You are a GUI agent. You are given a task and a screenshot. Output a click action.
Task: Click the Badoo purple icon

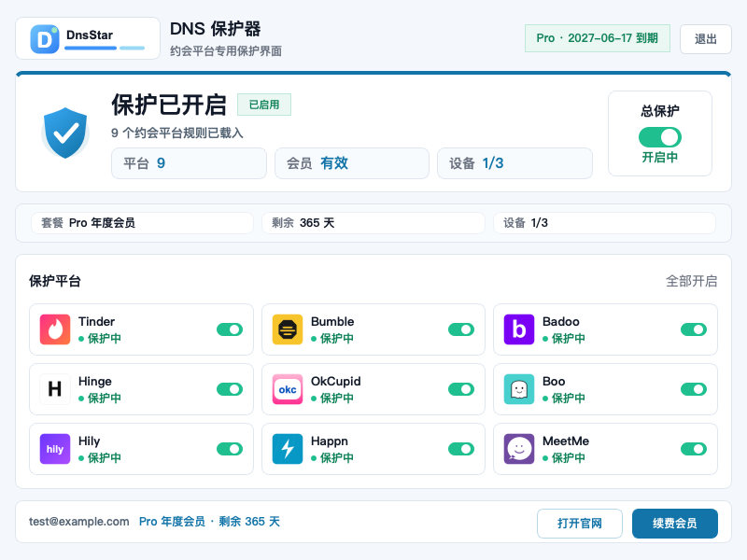[x=519, y=329]
